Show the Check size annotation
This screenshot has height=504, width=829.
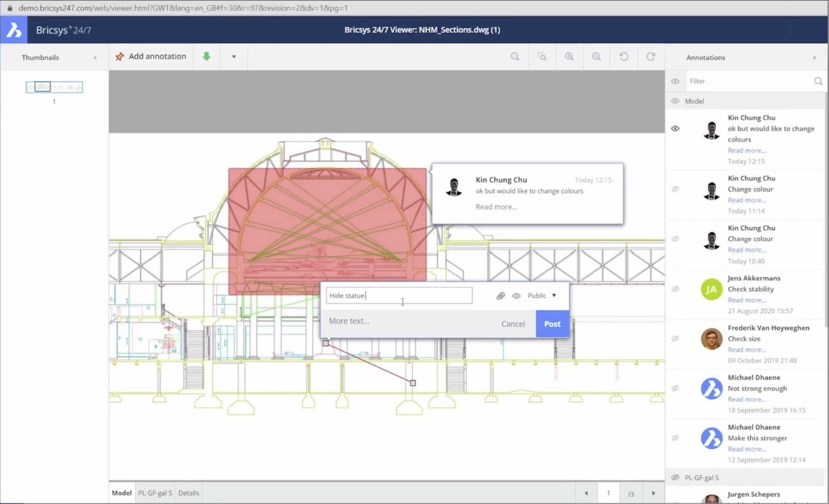(x=675, y=338)
